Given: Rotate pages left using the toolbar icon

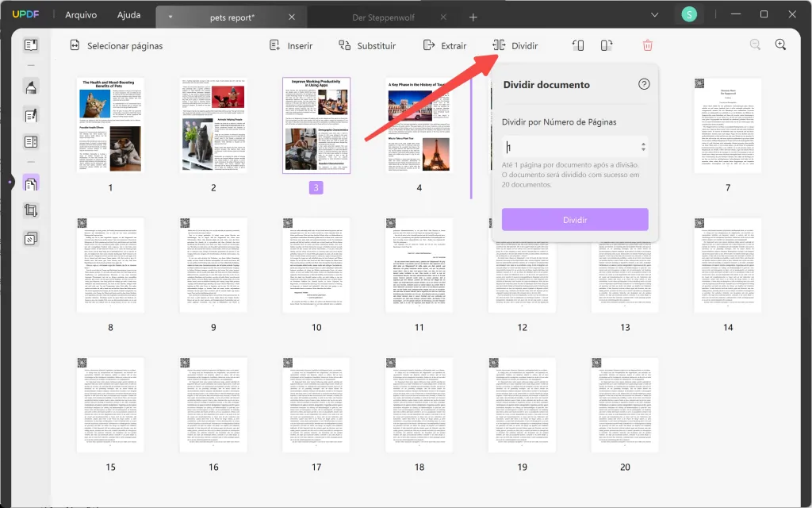Looking at the screenshot, I should tap(576, 45).
